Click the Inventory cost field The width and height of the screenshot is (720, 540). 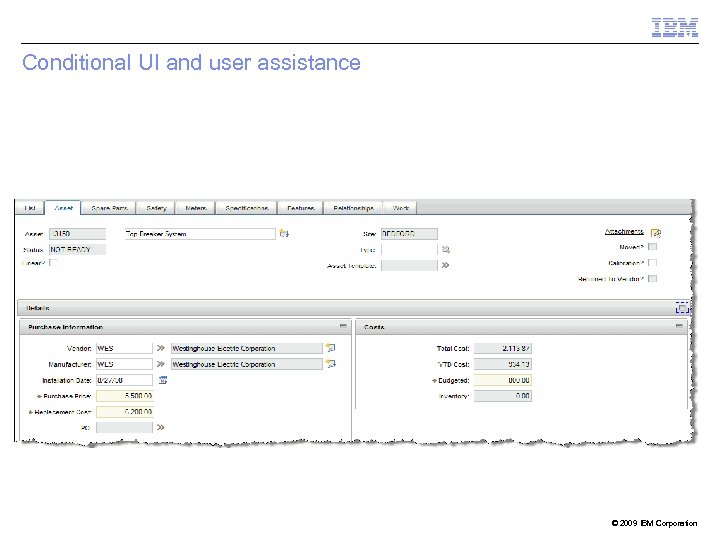[x=503, y=396]
